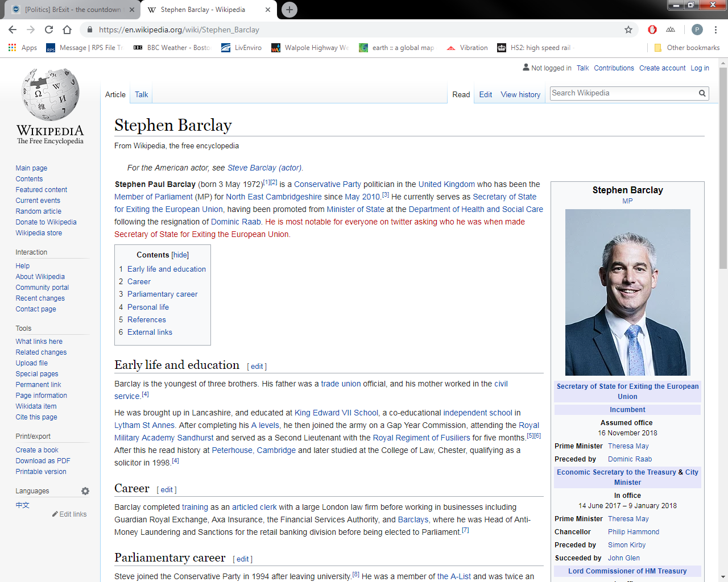Jump to Parliamentary career in Contents

click(x=162, y=294)
